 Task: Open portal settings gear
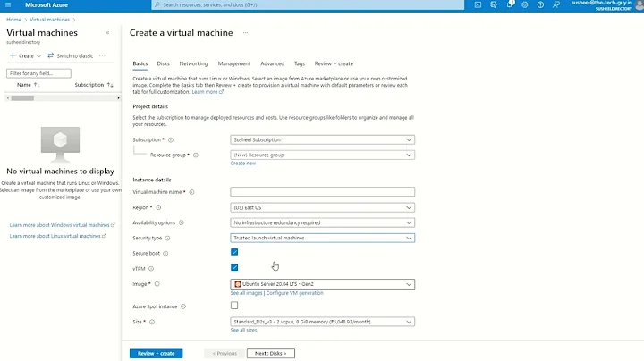coord(524,5)
